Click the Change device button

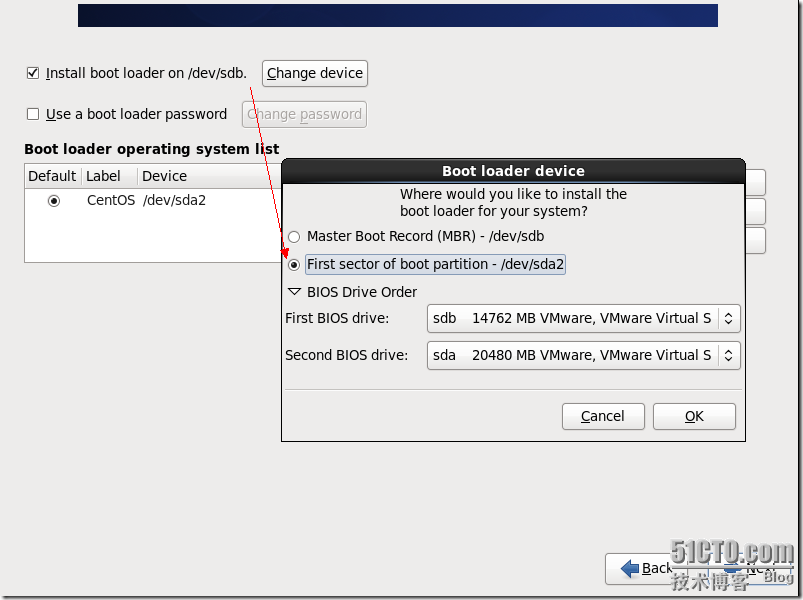(314, 73)
